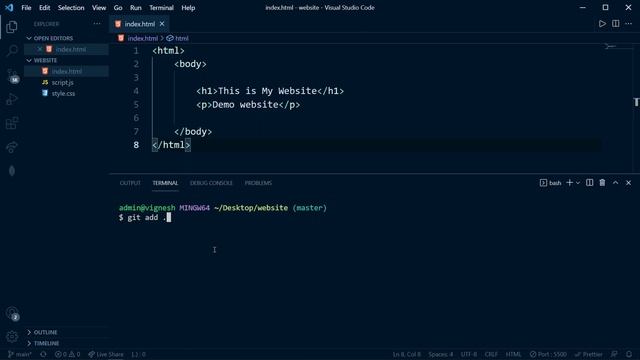The height and width of the screenshot is (360, 640).
Task: Click the main branch in status bar
Action: pyautogui.click(x=20, y=354)
